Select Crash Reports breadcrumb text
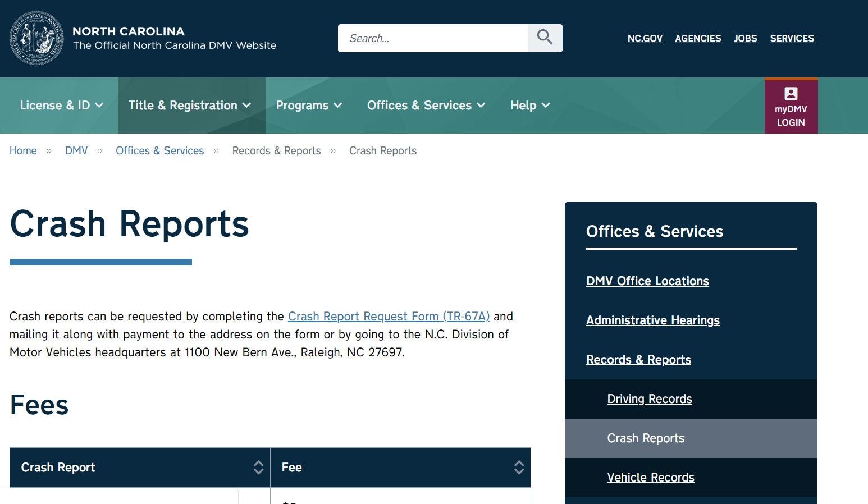 pyautogui.click(x=383, y=151)
